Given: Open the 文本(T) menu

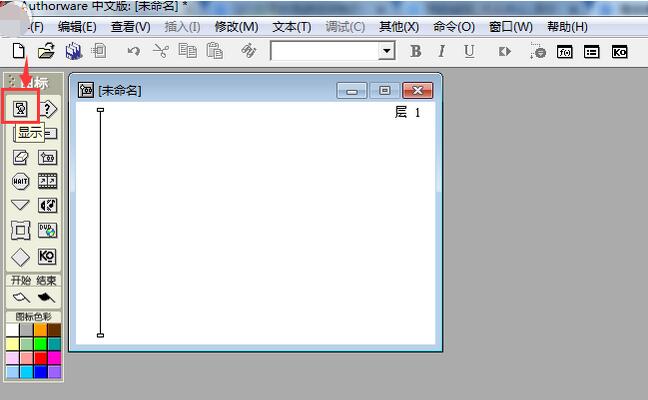Looking at the screenshot, I should tap(291, 27).
